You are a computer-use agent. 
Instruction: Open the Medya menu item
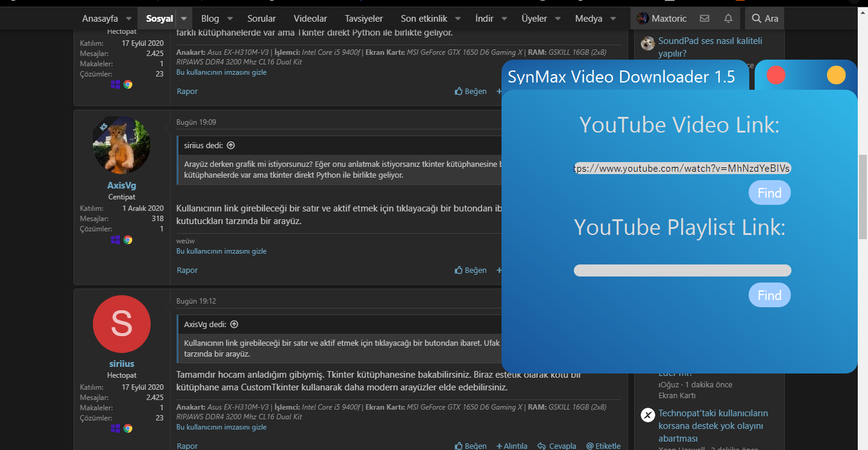tap(589, 19)
